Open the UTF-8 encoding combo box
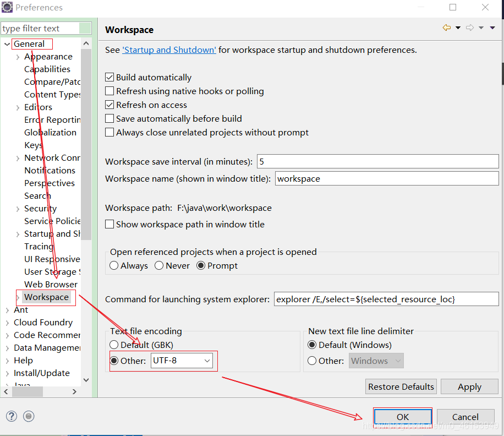Screen dimensions: 504x436 [x=182, y=361]
